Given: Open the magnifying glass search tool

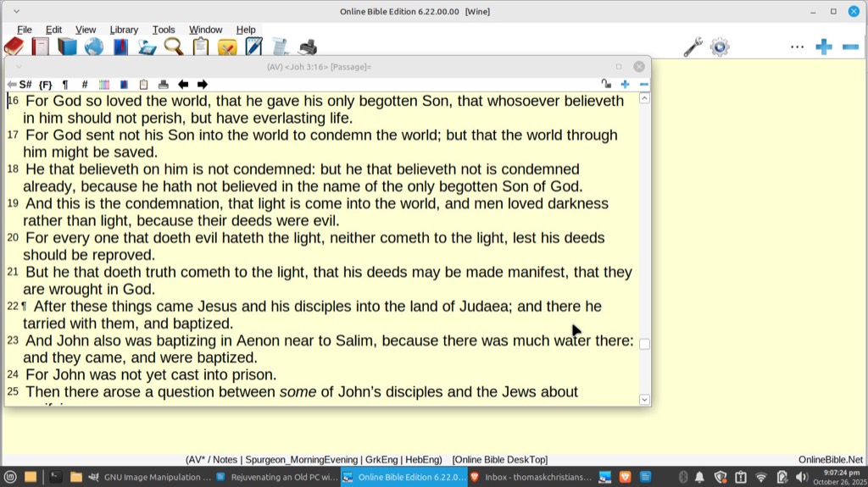Looking at the screenshot, I should pyautogui.click(x=173, y=47).
